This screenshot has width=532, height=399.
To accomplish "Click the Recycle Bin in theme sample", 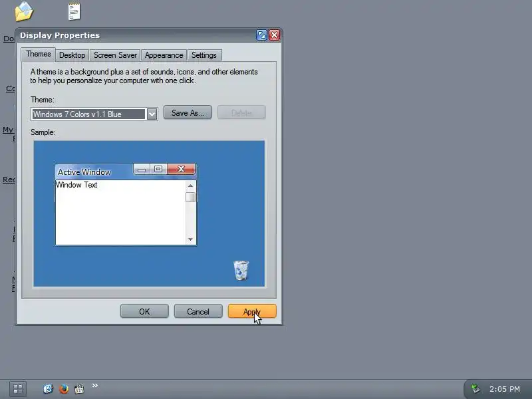I will [x=241, y=271].
